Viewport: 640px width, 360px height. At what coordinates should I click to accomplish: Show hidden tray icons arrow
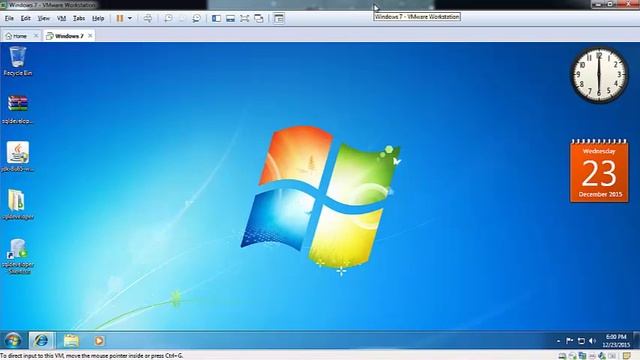pyautogui.click(x=558, y=340)
